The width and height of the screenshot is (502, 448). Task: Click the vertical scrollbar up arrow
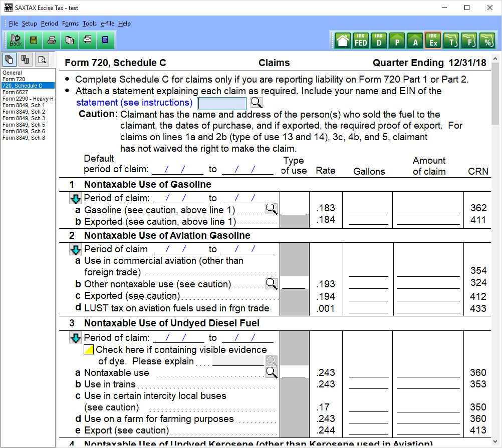(495, 59)
